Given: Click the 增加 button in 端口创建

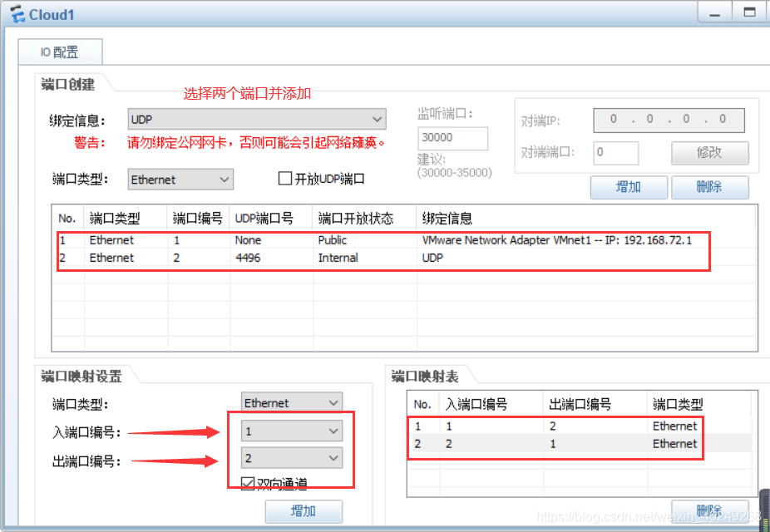Looking at the screenshot, I should pos(629,187).
